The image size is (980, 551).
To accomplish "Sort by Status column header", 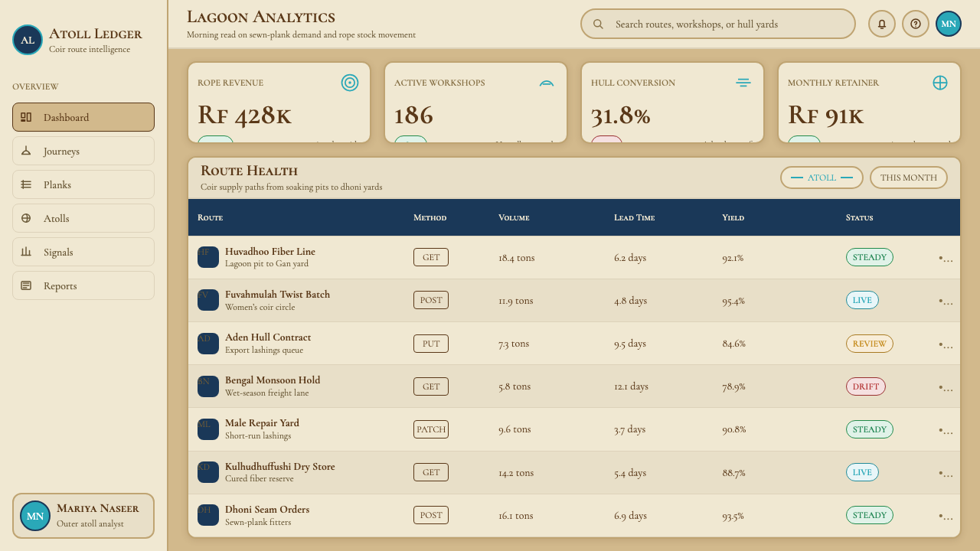I will pos(859,217).
